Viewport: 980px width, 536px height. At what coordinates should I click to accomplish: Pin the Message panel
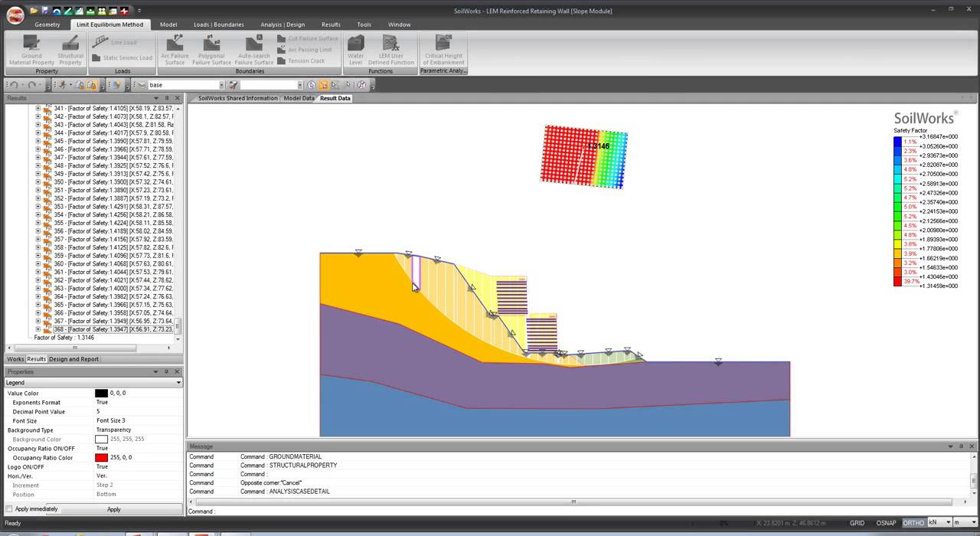(962, 446)
